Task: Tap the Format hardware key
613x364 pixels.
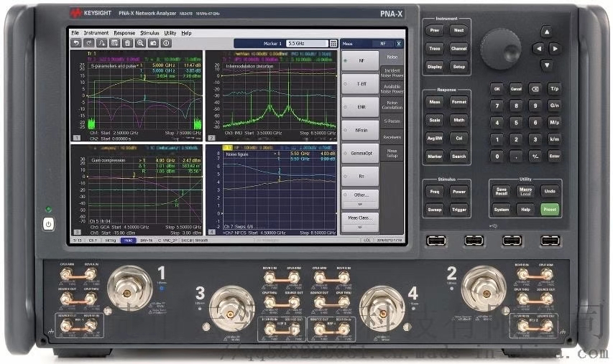Action: 459,102
